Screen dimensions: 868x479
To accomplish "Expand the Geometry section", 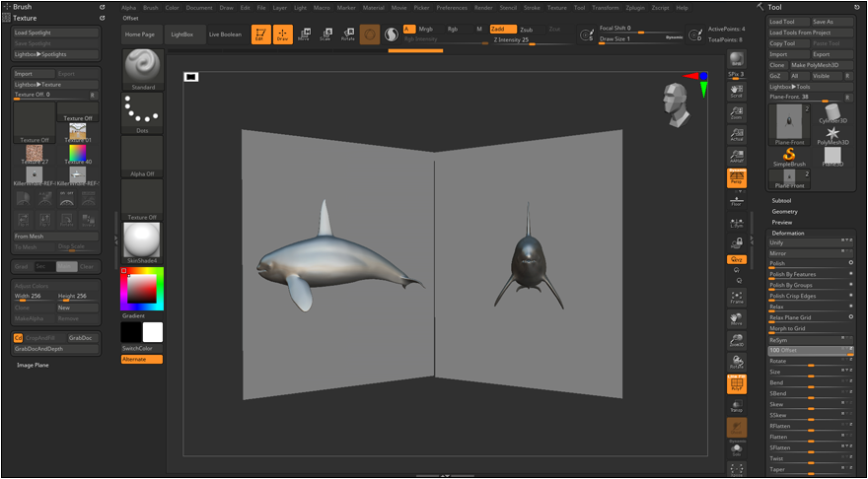I will [x=784, y=211].
